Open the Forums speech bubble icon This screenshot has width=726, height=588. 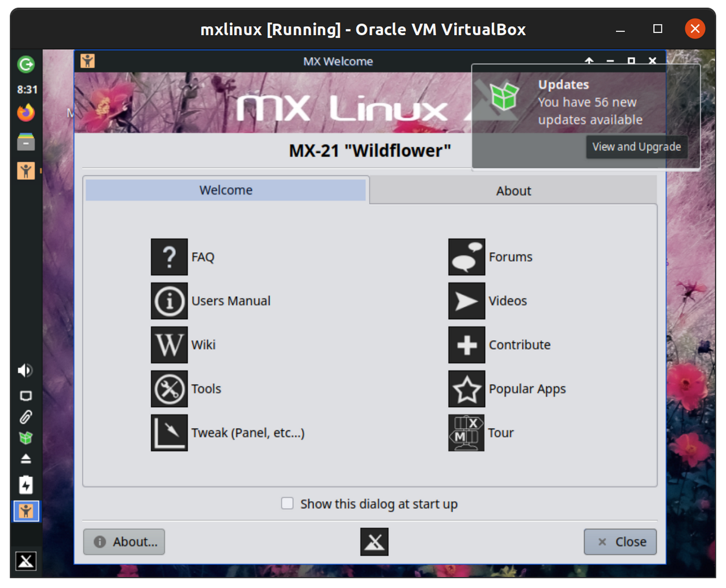(466, 257)
